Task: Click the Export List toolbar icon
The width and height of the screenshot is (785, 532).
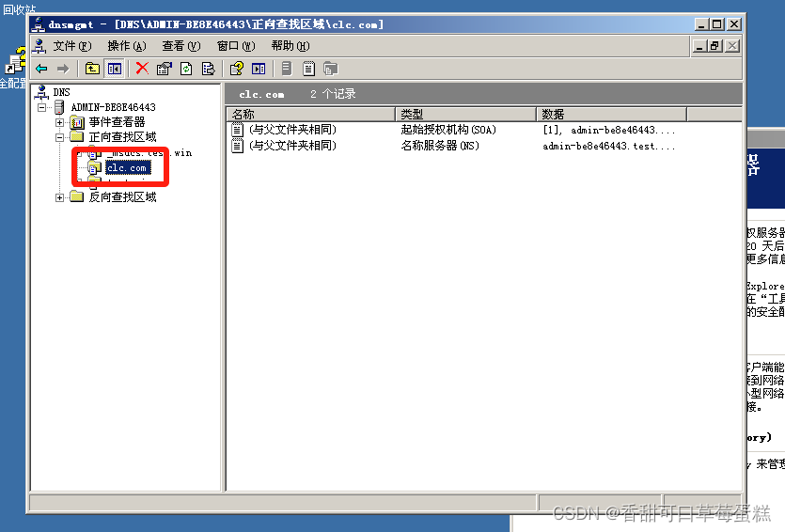Action: [209, 69]
